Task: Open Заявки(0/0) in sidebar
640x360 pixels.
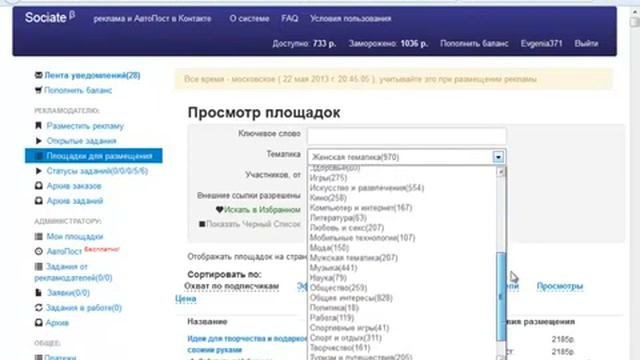Action: pyautogui.click(x=68, y=293)
